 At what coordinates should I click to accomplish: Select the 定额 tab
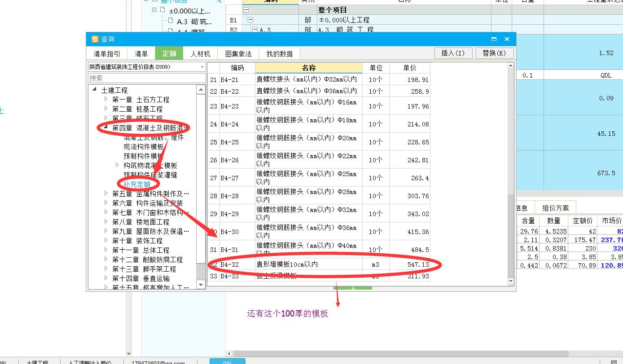169,53
